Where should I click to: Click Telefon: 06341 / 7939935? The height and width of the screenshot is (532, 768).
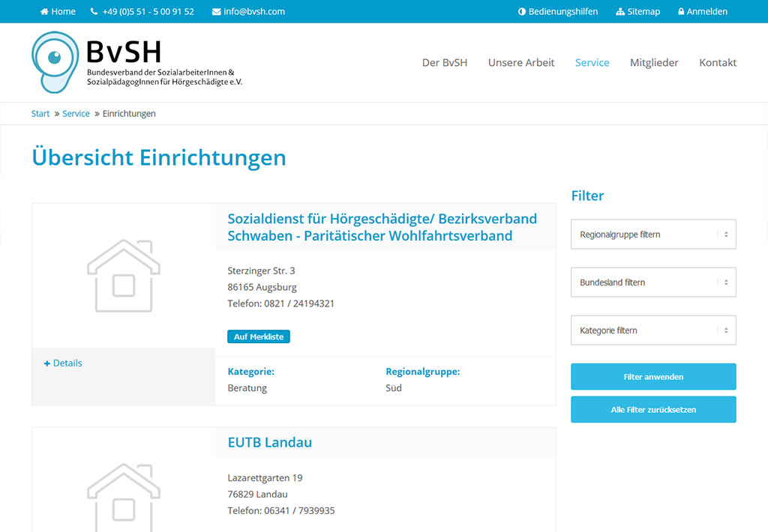pos(281,510)
